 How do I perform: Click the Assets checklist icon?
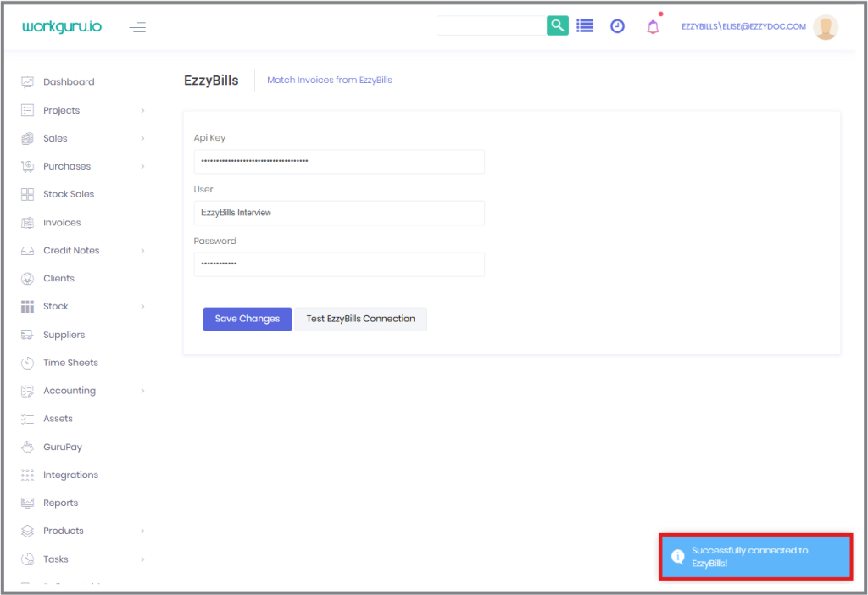tap(27, 419)
